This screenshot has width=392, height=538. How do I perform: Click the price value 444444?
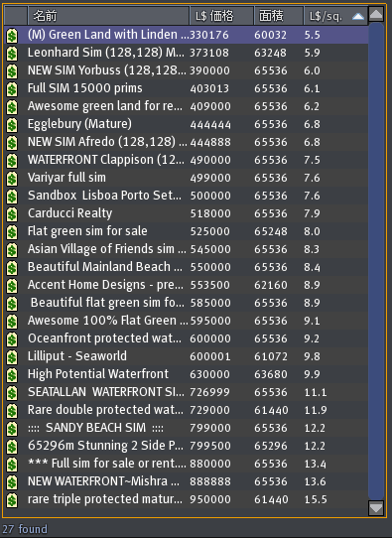[210, 124]
